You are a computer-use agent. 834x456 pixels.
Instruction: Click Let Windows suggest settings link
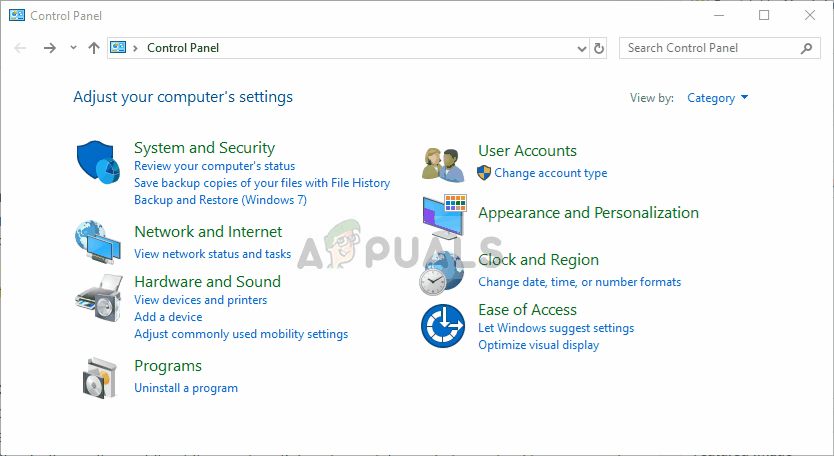point(556,328)
